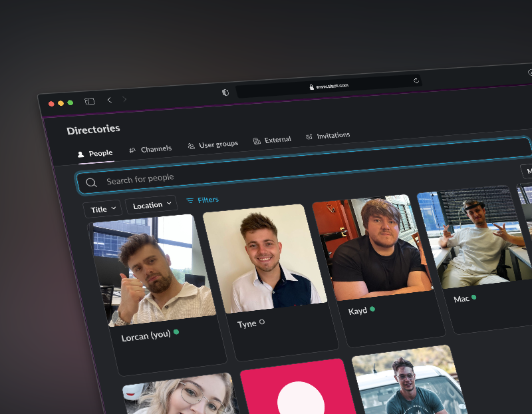Go forward with the browser forward arrow

point(124,99)
